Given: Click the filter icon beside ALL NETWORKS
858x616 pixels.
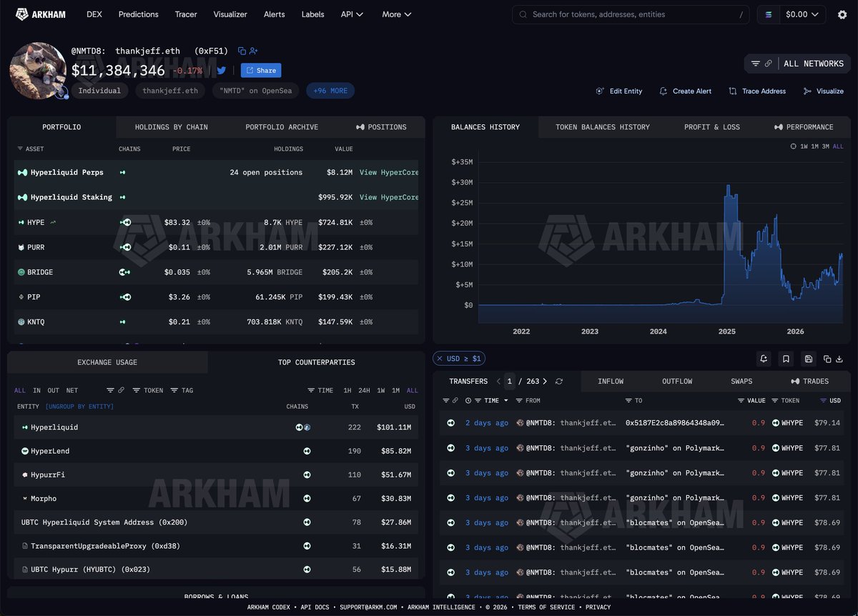Looking at the screenshot, I should (755, 64).
